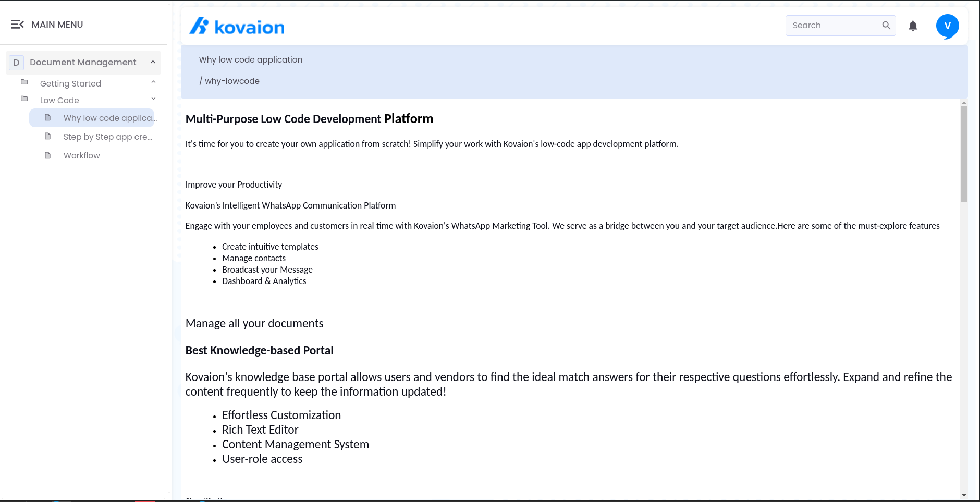This screenshot has width=980, height=502.
Task: Open notifications via the bell icon
Action: (x=913, y=26)
